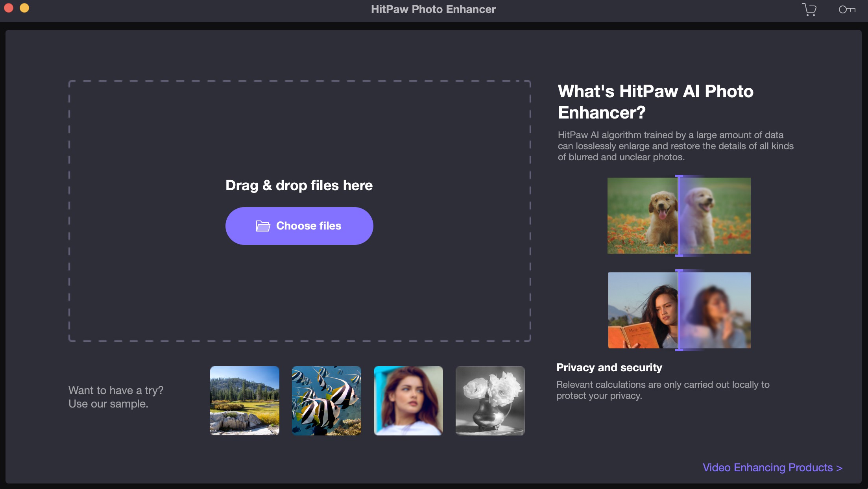Select the mountain landscape sample photo
868x489 pixels.
coord(245,401)
